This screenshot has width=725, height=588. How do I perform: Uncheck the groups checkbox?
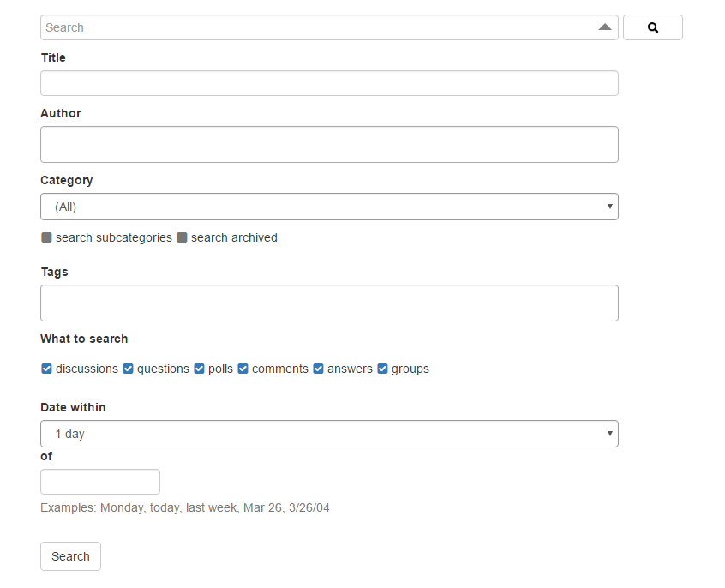382,369
